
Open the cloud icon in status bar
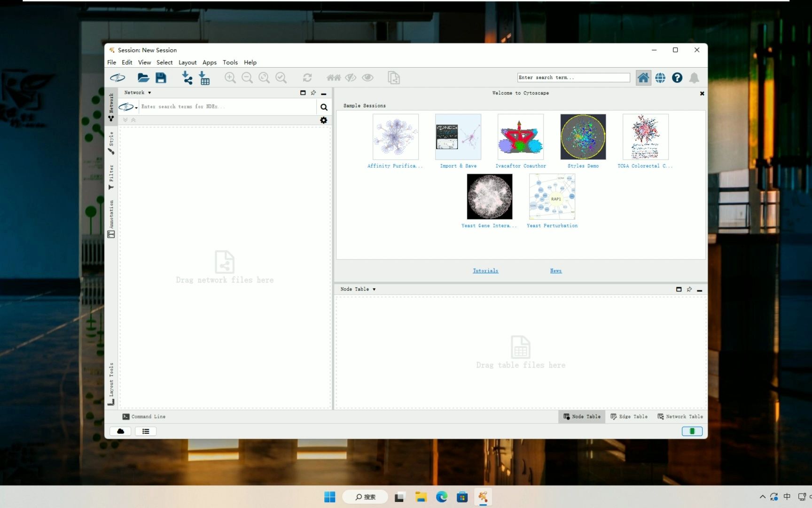click(121, 431)
